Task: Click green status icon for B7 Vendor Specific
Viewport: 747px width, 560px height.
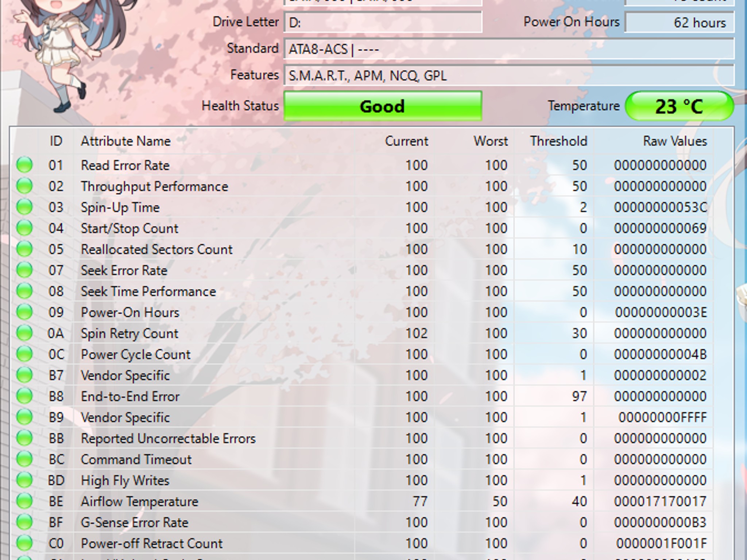Action: click(x=24, y=375)
